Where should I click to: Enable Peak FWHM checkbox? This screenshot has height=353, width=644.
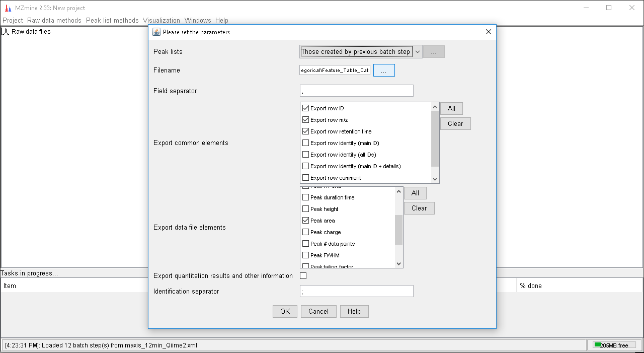[x=305, y=255]
